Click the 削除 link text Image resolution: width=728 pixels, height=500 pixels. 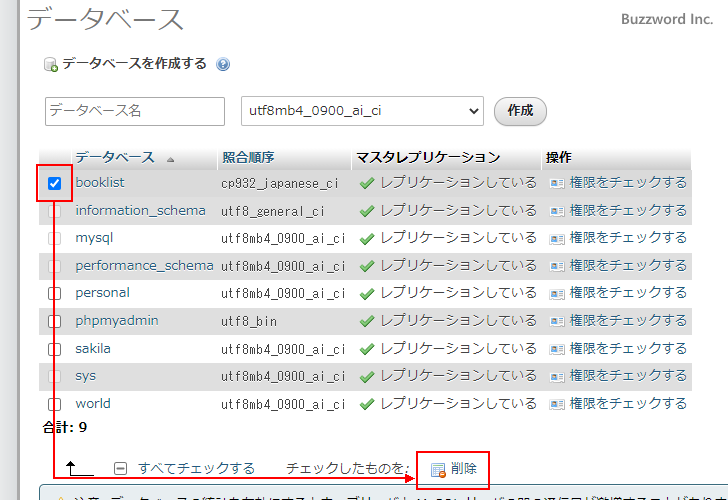(464, 468)
